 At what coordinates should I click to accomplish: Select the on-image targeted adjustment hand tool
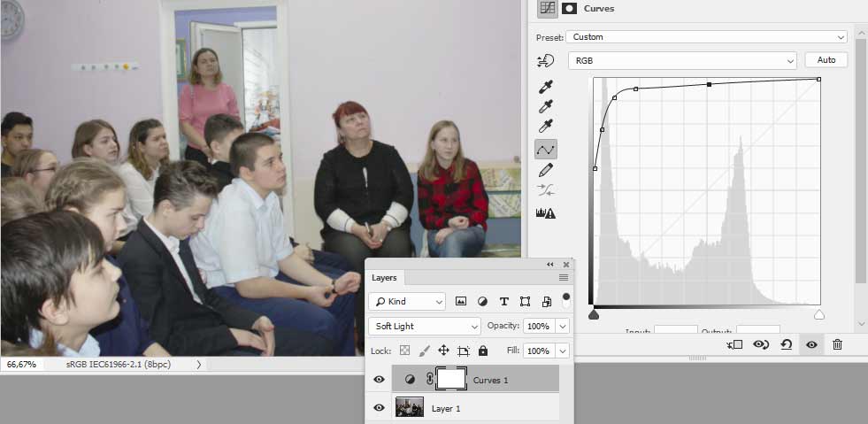click(546, 61)
